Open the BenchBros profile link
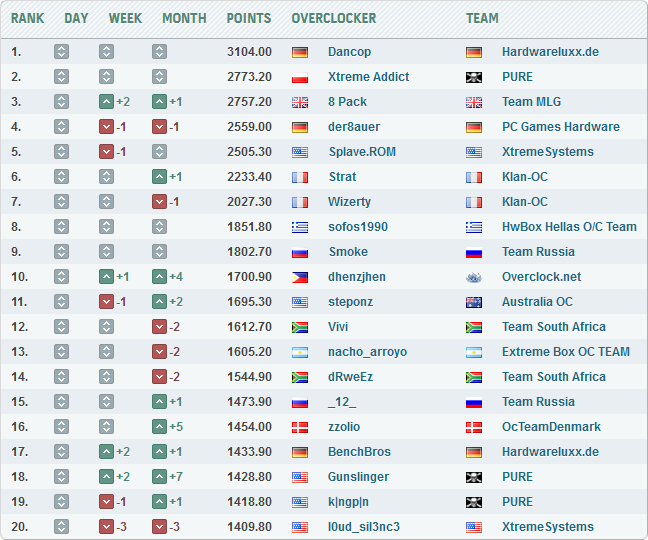 pos(359,452)
